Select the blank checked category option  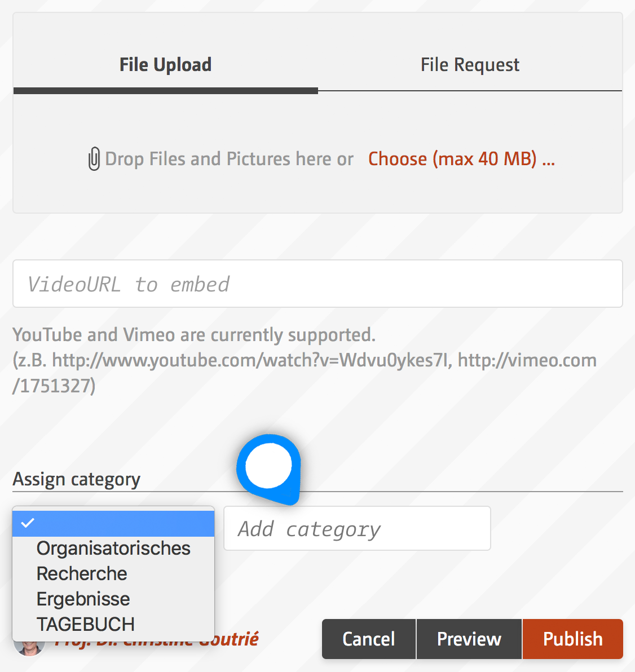[113, 523]
